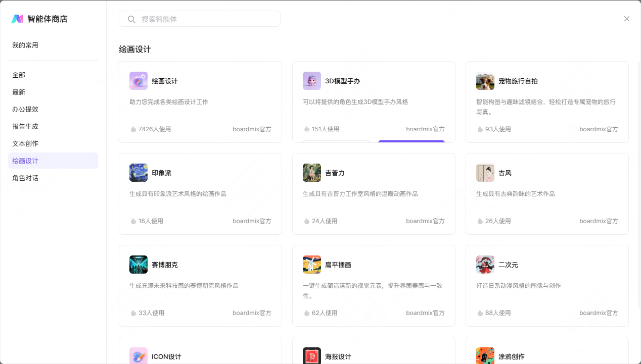This screenshot has height=364, width=641.
Task: Select the 报告生成 category
Action: pyautogui.click(x=53, y=126)
